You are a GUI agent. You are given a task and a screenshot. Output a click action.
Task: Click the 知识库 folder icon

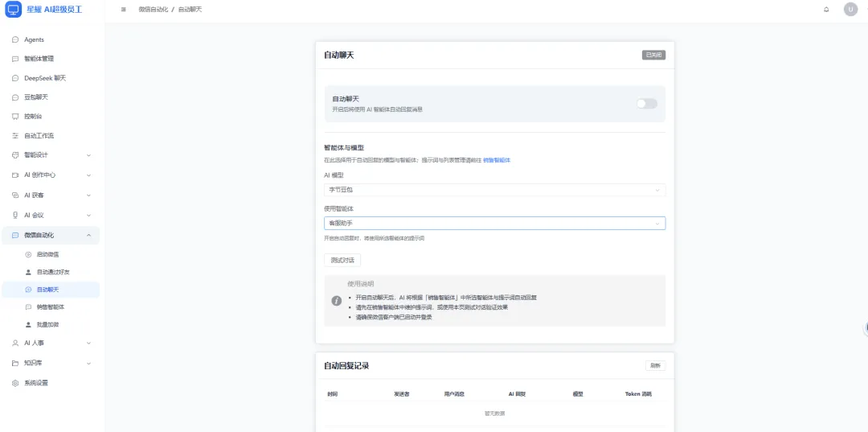pos(15,364)
